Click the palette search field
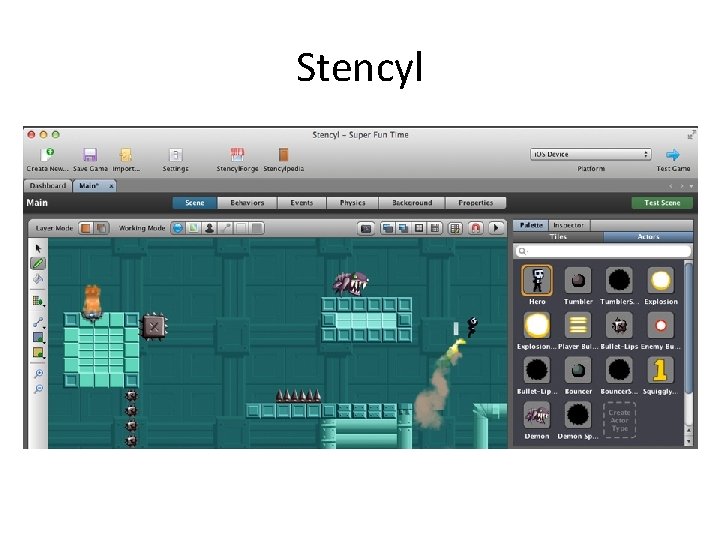This screenshot has height=540, width=720. [x=603, y=251]
